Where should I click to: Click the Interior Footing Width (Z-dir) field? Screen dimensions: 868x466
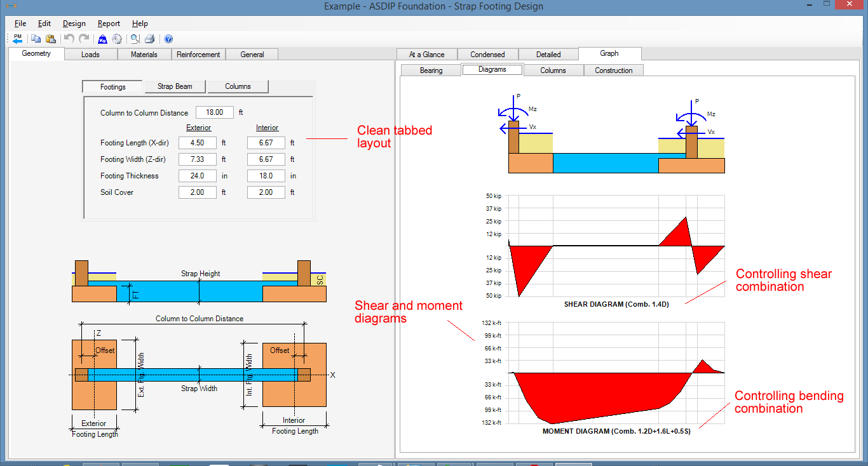point(266,159)
